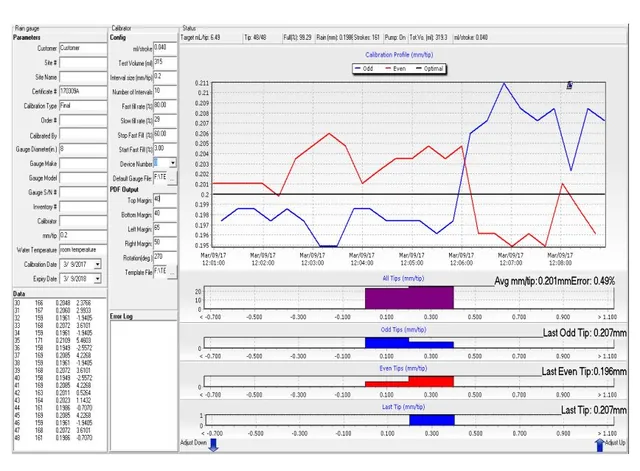Click the Number of Intervals field
This screenshot has width=640, height=471.
(165, 91)
